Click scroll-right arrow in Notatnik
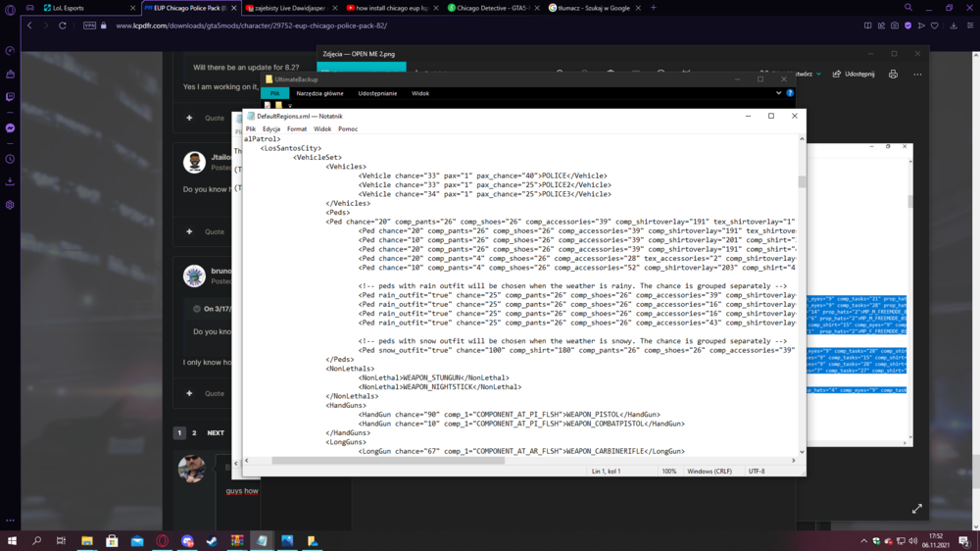 794,461
